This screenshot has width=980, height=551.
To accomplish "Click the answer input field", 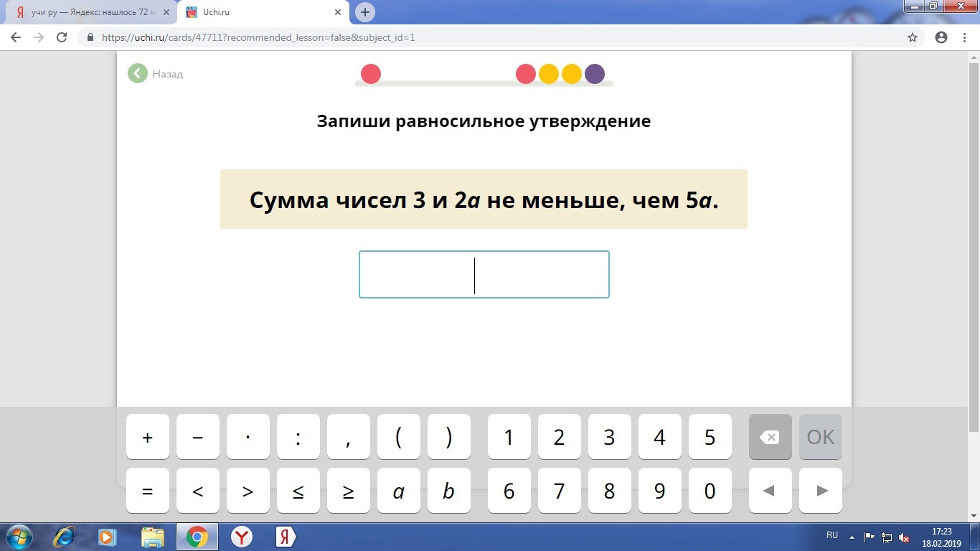I will (x=484, y=274).
